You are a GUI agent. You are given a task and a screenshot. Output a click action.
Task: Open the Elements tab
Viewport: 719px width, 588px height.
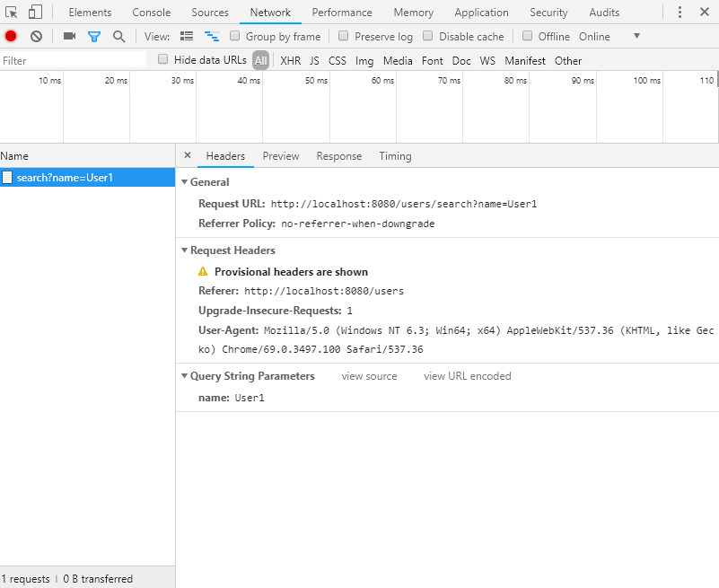click(x=90, y=13)
